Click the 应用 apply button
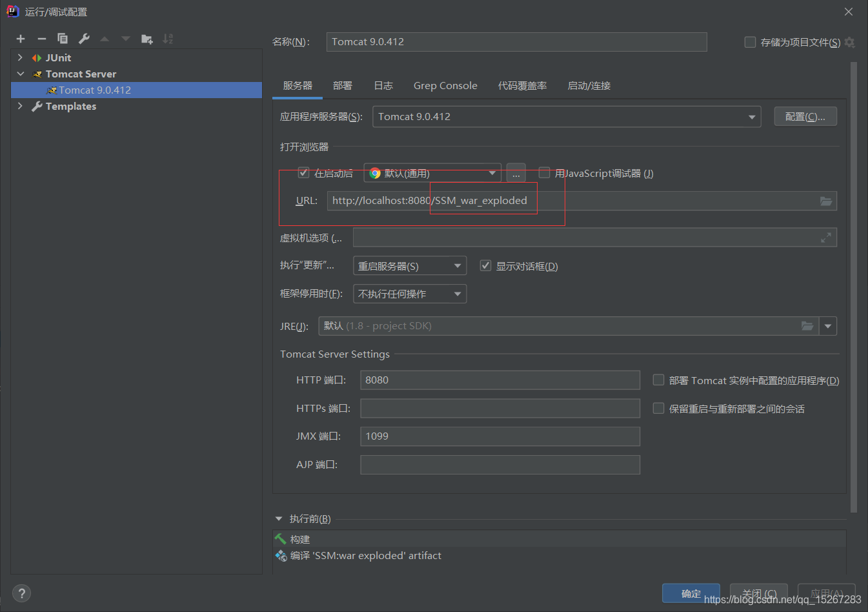868x612 pixels. tap(827, 593)
